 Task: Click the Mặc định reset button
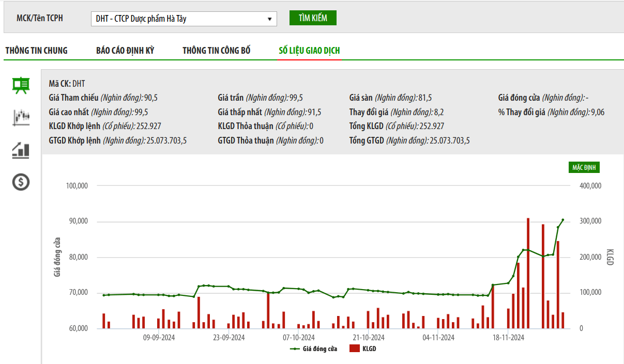tap(584, 168)
